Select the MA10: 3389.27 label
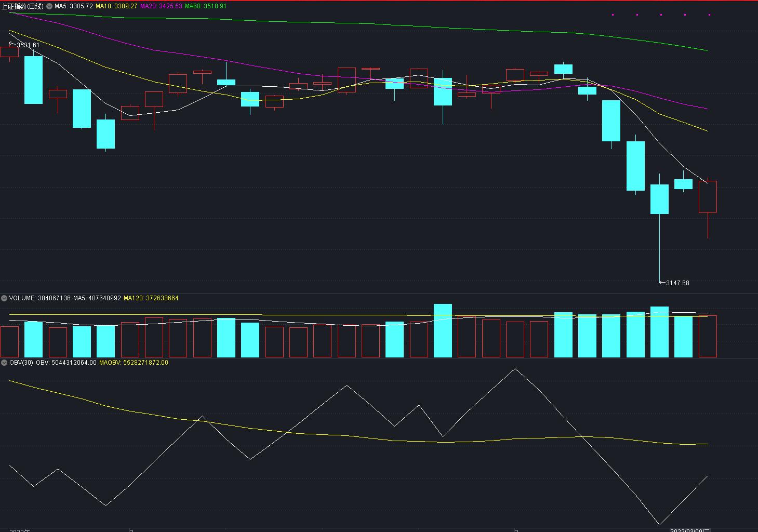The width and height of the screenshot is (758, 532). [x=116, y=6]
